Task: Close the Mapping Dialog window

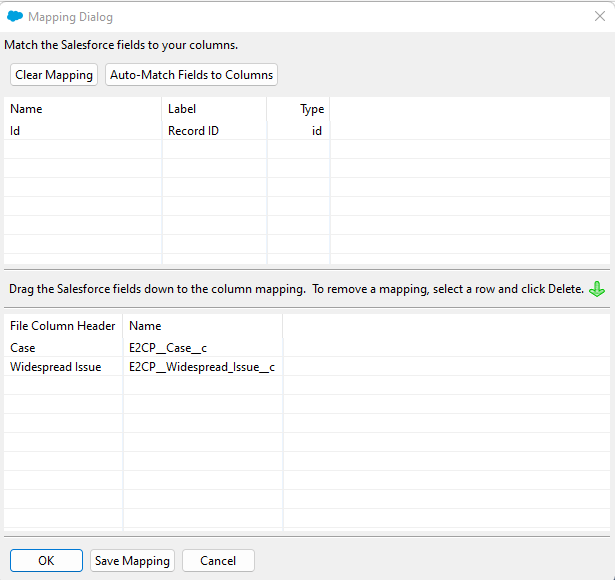Action: point(600,16)
